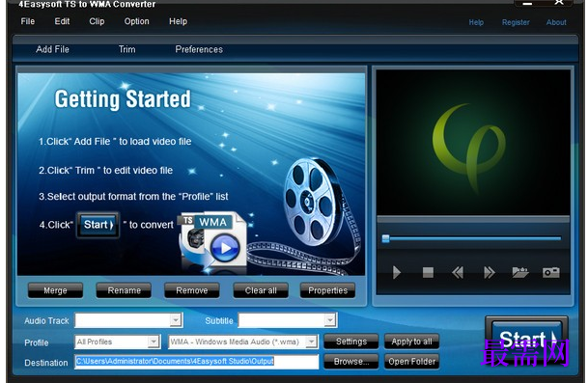Click the Register link
The height and width of the screenshot is (383, 588).
pos(516,22)
